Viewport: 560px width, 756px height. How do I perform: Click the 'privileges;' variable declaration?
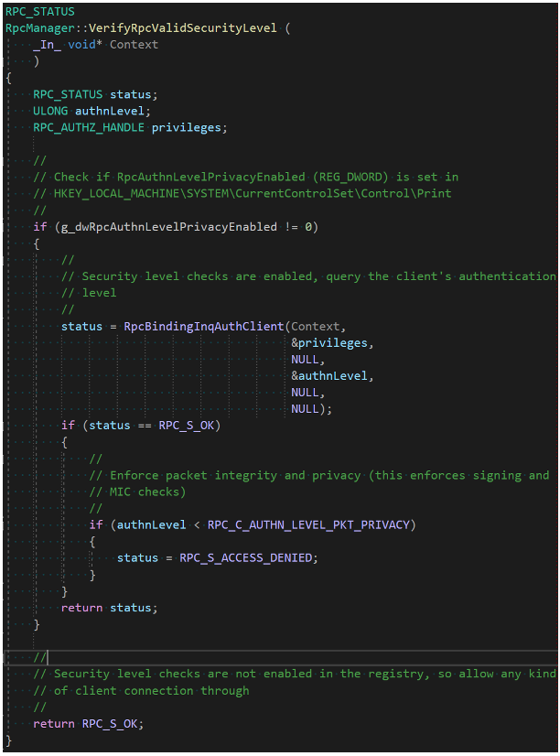pyautogui.click(x=189, y=128)
